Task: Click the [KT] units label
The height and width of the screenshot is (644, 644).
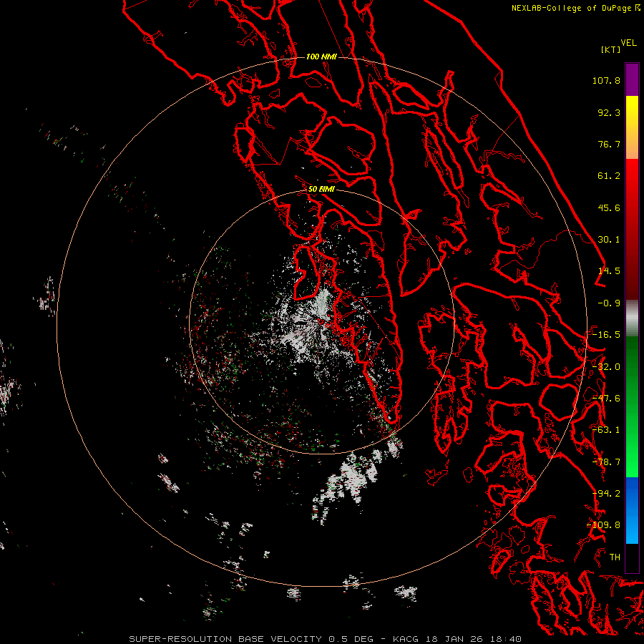Action: pyautogui.click(x=611, y=49)
